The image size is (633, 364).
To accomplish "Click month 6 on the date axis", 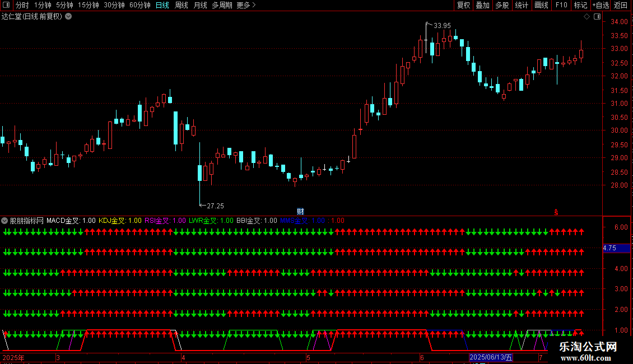I will (422, 357).
